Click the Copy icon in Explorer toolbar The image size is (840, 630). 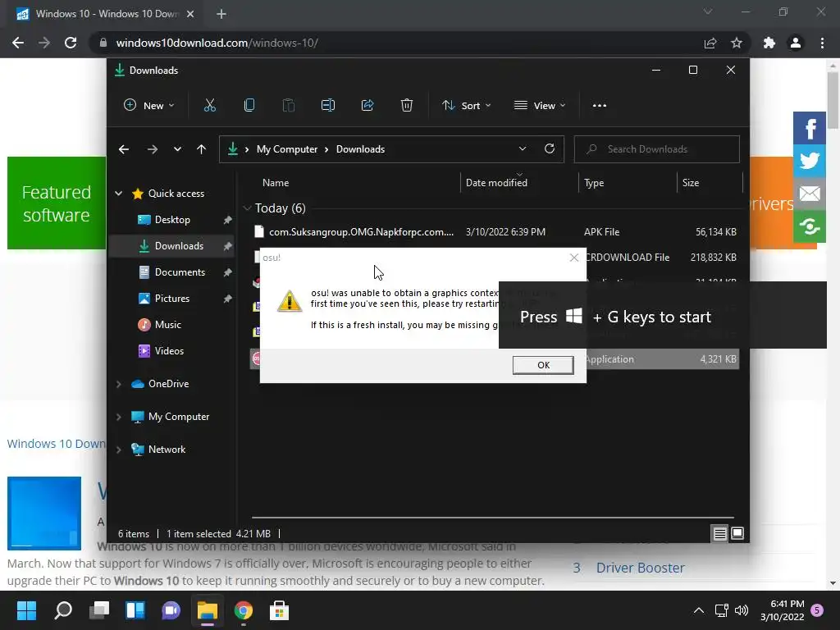click(x=249, y=106)
